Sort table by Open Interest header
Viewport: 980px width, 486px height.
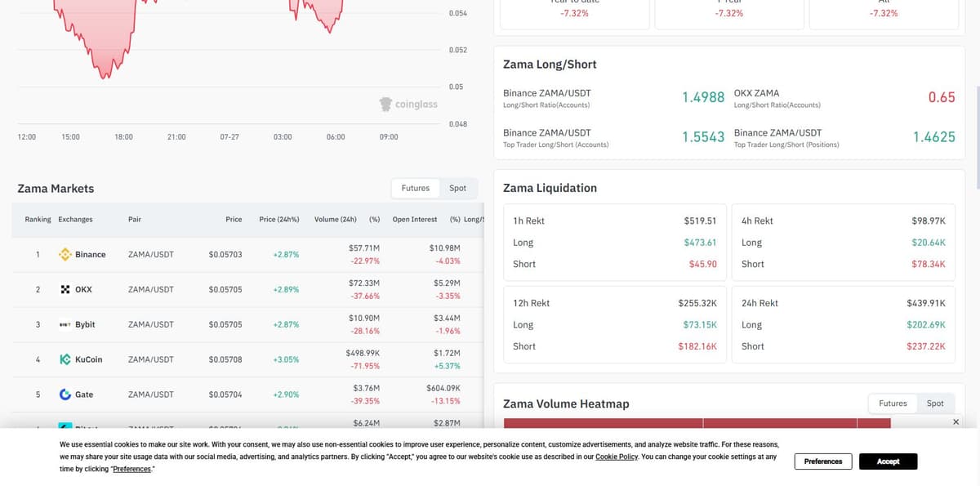pyautogui.click(x=415, y=220)
